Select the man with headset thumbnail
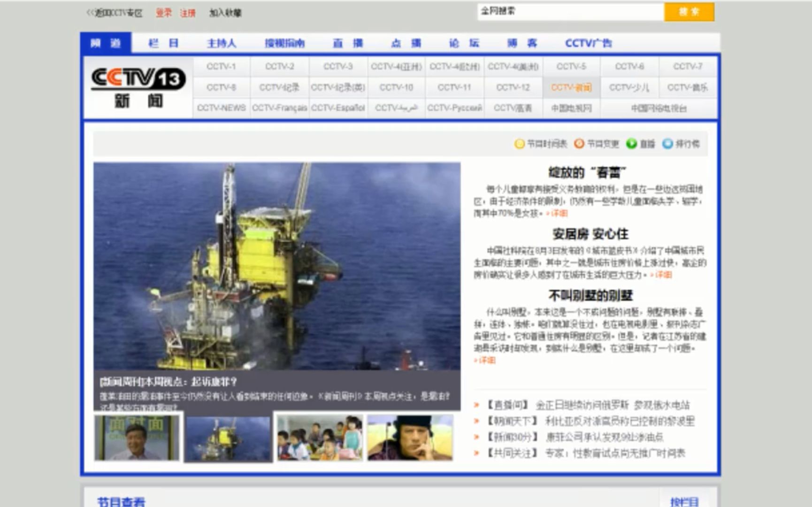Image resolution: width=812 pixels, height=507 pixels. click(x=410, y=438)
